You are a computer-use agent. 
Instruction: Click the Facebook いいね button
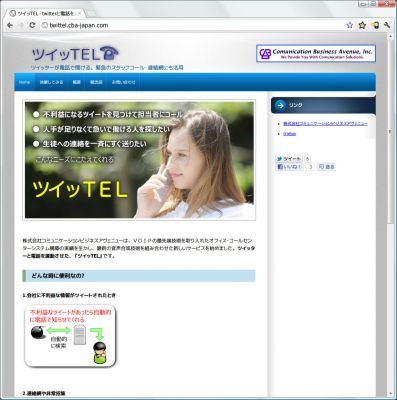tap(290, 167)
